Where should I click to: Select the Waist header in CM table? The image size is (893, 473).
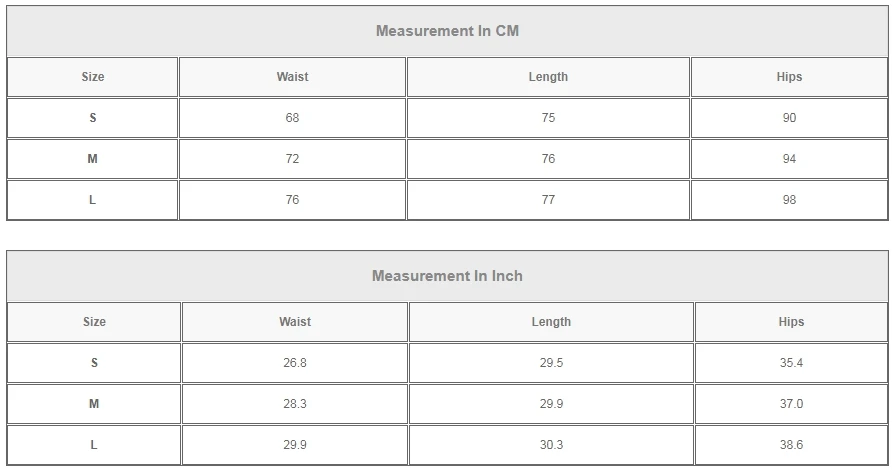(x=292, y=77)
